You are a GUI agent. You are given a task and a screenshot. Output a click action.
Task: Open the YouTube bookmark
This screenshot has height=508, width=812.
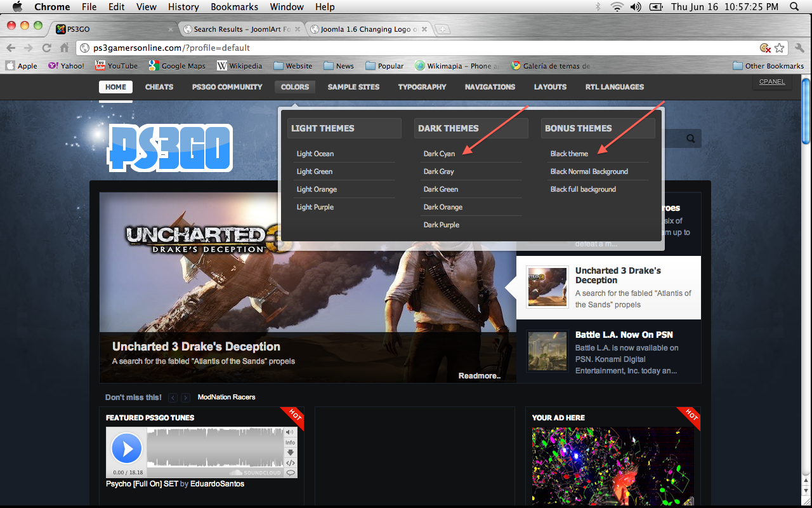pos(116,65)
